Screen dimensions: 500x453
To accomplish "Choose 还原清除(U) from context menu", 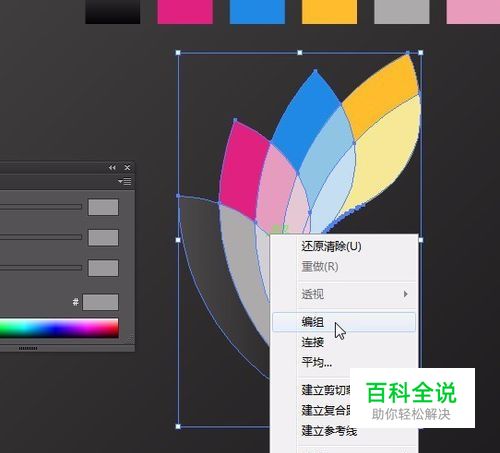I will coord(331,247).
